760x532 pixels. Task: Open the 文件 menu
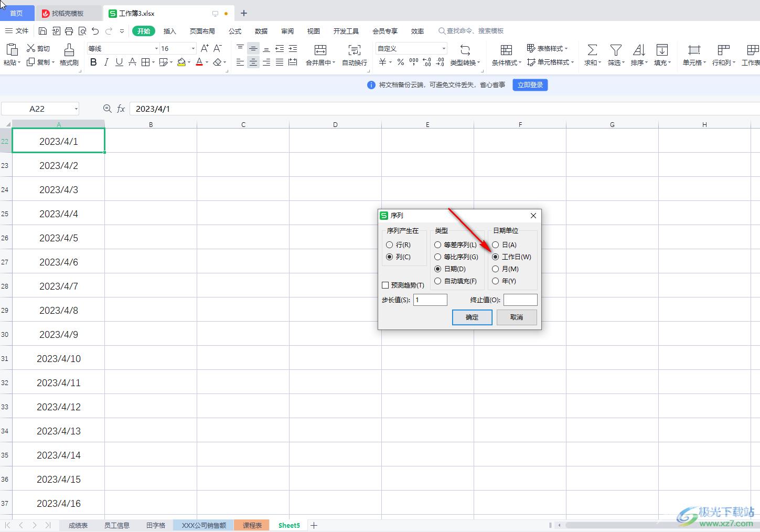(x=17, y=31)
